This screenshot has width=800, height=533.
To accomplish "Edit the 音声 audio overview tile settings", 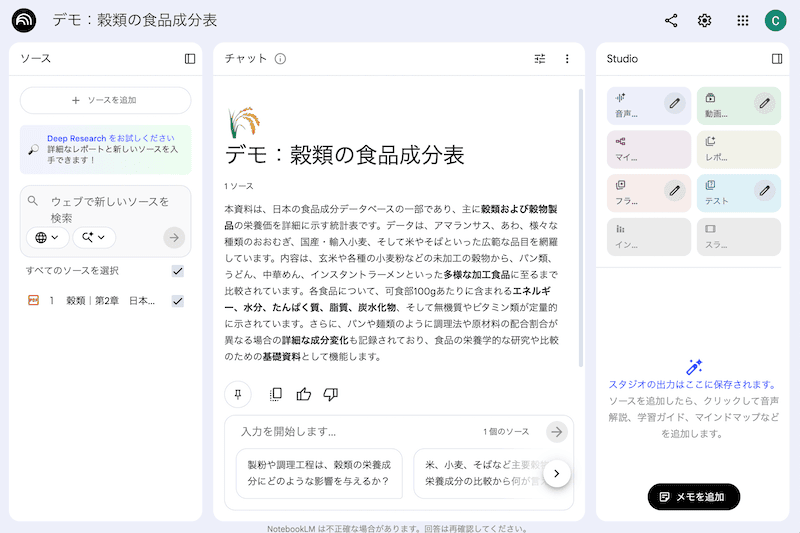I will tap(675, 102).
